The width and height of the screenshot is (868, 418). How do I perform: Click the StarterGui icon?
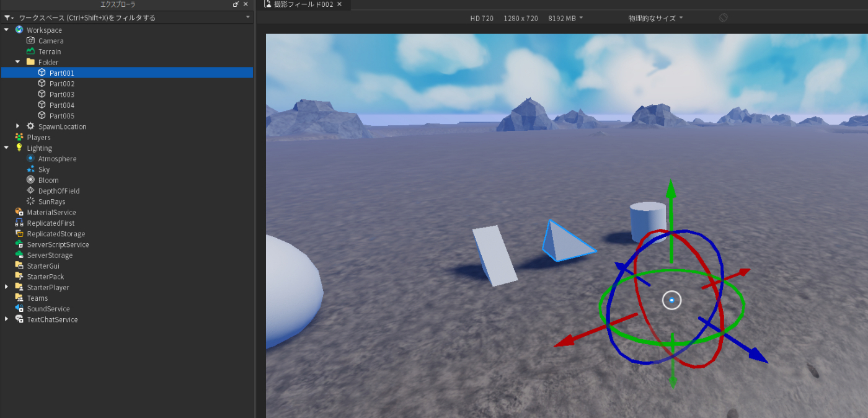pos(19,265)
